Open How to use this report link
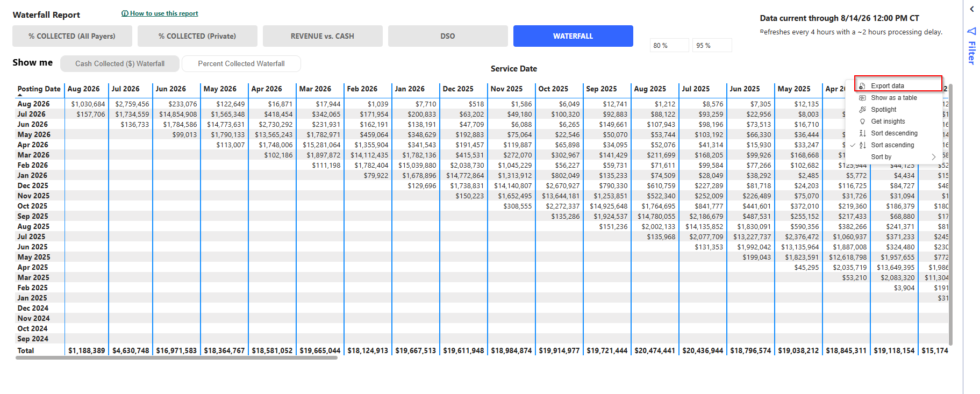 tap(160, 13)
